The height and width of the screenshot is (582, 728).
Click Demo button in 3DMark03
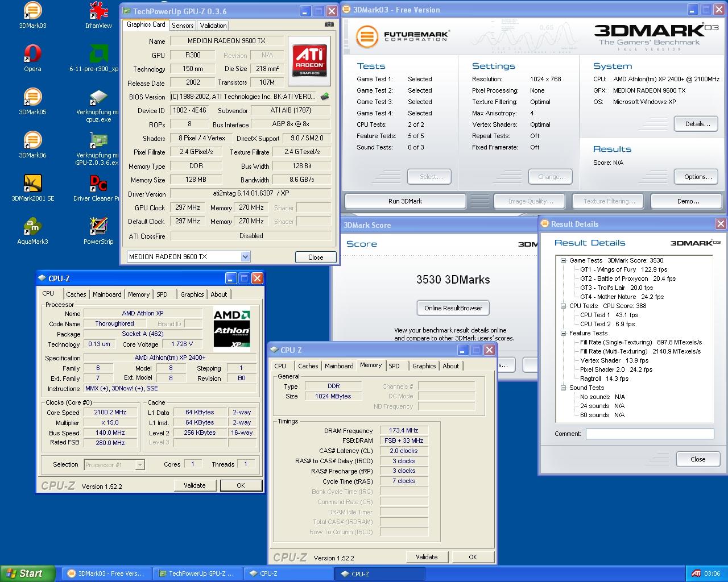pyautogui.click(x=688, y=201)
